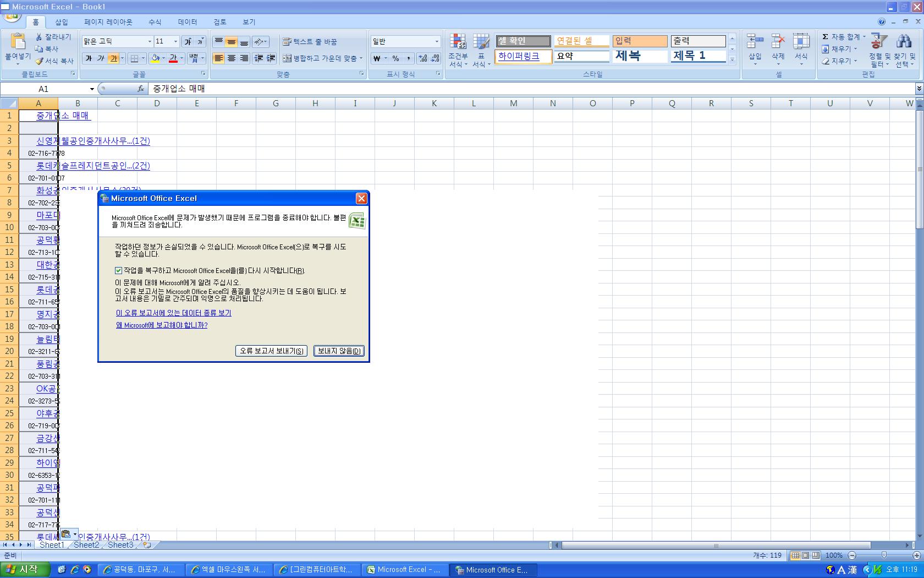Image resolution: width=924 pixels, height=578 pixels.
Task: Expand the cell styles gallery more arrow
Action: click(x=732, y=59)
